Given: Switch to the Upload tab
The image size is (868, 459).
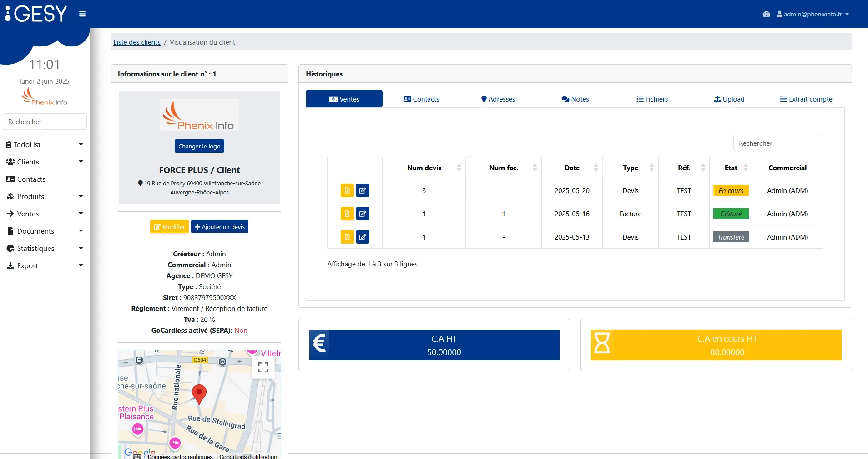Looking at the screenshot, I should [x=729, y=99].
